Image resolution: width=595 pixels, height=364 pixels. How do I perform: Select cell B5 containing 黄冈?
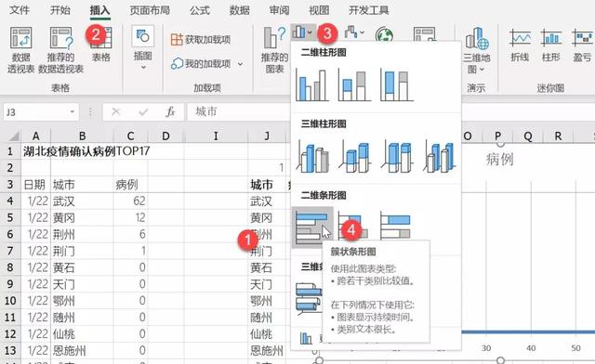82,217
